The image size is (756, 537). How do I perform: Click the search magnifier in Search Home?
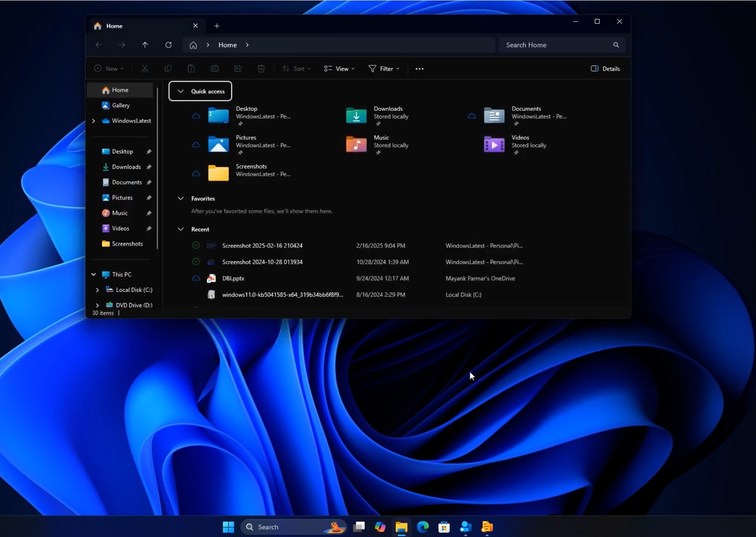616,45
